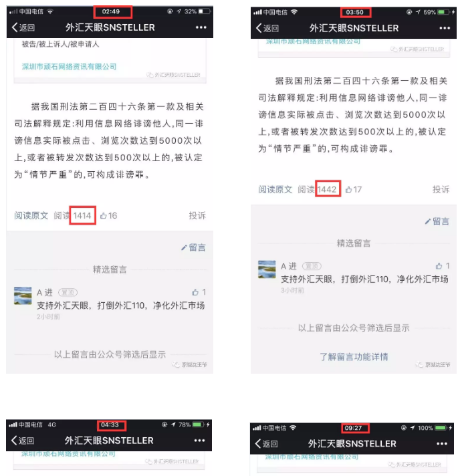Screen dimensions: 458x476
Task: Open the three-dot menu at 02:49
Action: [201, 27]
